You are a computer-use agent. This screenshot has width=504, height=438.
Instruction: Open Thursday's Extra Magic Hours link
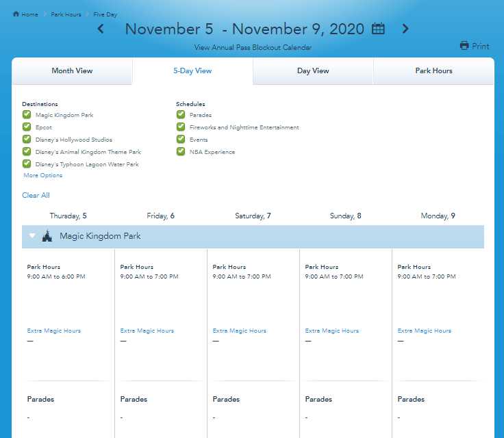tap(53, 331)
